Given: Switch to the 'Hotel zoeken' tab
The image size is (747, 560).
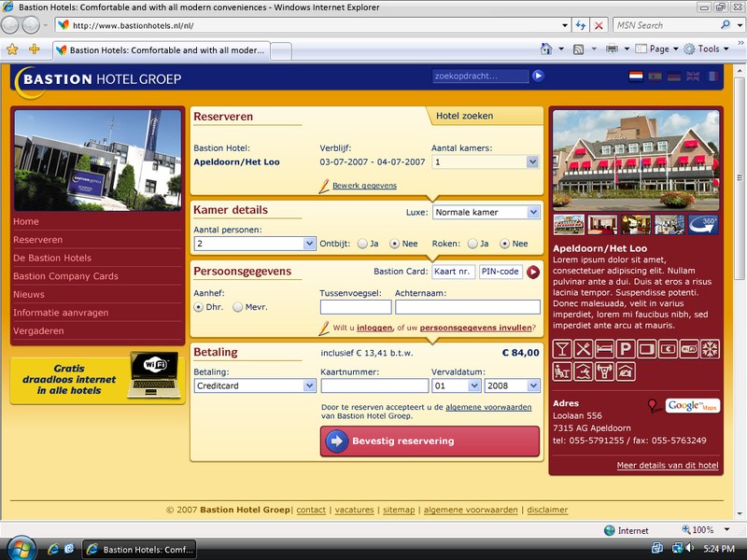Looking at the screenshot, I should tap(465, 116).
